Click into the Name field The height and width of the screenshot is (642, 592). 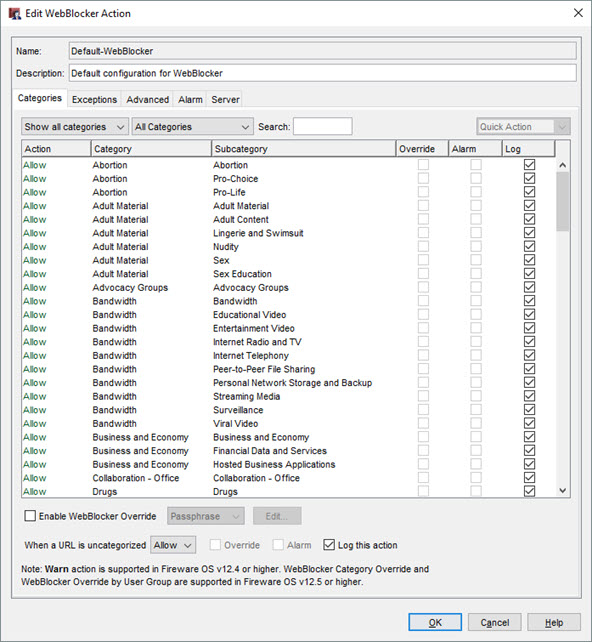[x=323, y=51]
